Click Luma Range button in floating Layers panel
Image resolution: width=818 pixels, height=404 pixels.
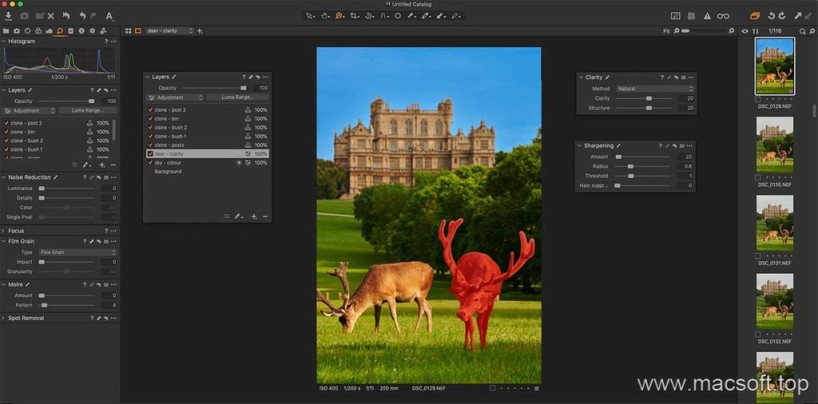[237, 97]
